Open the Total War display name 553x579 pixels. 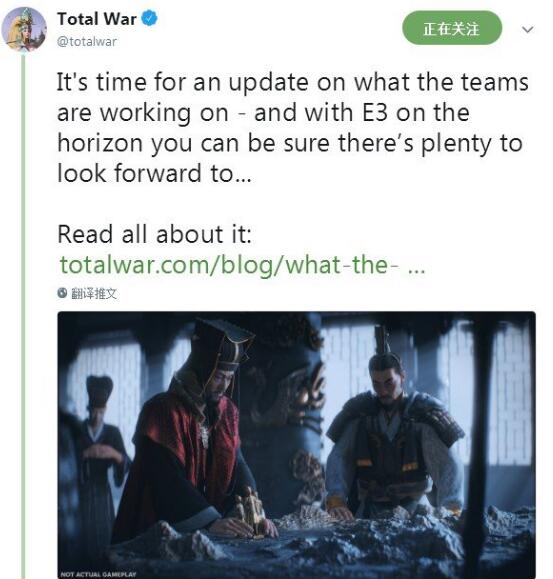pyautogui.click(x=97, y=19)
